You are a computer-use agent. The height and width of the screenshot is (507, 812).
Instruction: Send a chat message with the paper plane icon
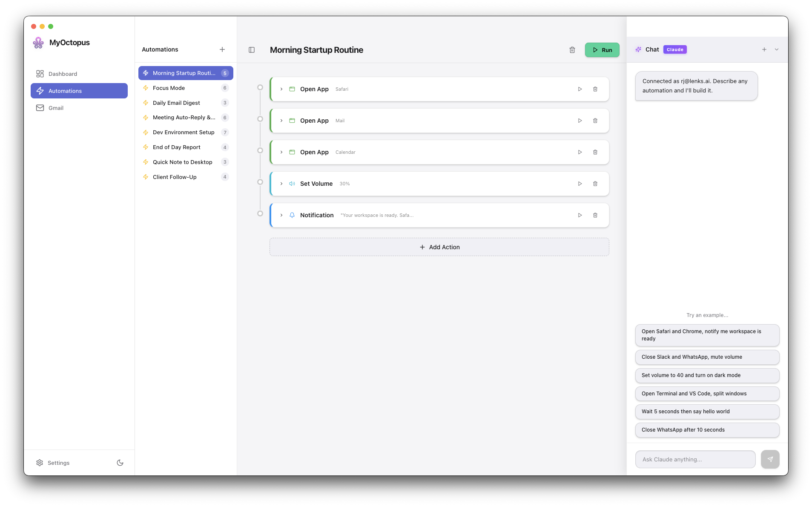[x=770, y=459]
